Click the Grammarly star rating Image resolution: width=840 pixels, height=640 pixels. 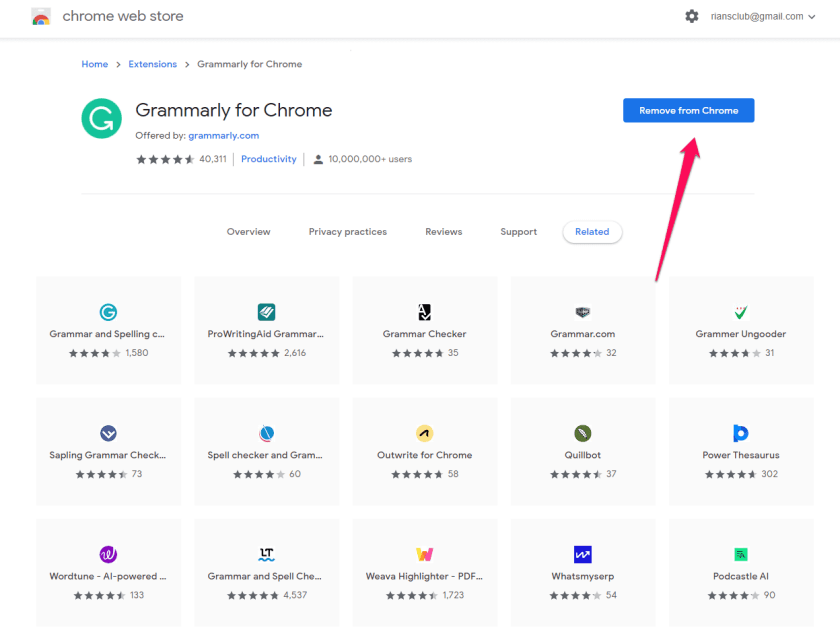(x=165, y=159)
